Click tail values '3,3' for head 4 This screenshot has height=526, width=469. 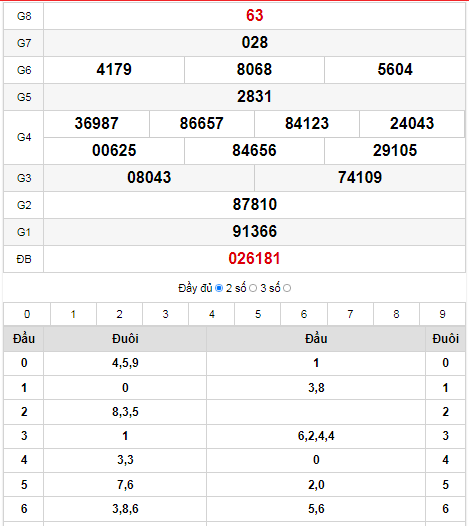coord(125,460)
